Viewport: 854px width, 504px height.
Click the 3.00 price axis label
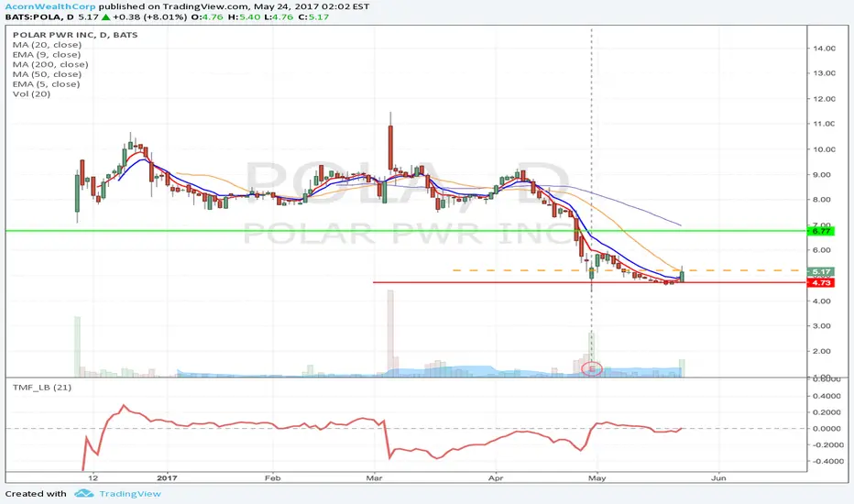coord(821,326)
